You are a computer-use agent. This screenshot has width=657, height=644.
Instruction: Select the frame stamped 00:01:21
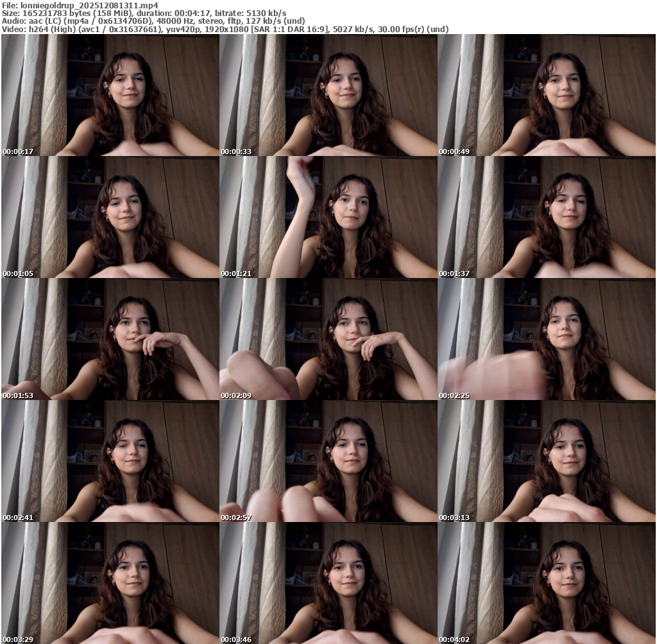328,217
